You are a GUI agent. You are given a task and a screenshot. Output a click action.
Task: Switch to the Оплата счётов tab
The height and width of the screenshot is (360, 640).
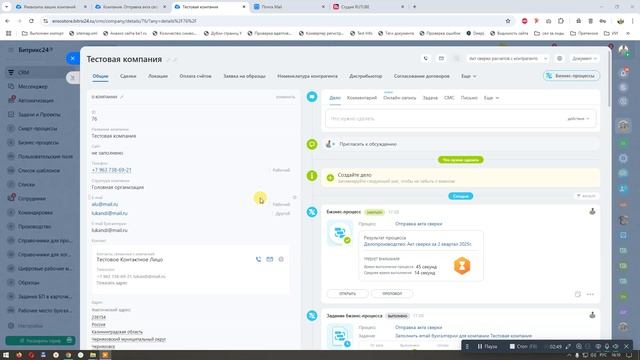195,76
